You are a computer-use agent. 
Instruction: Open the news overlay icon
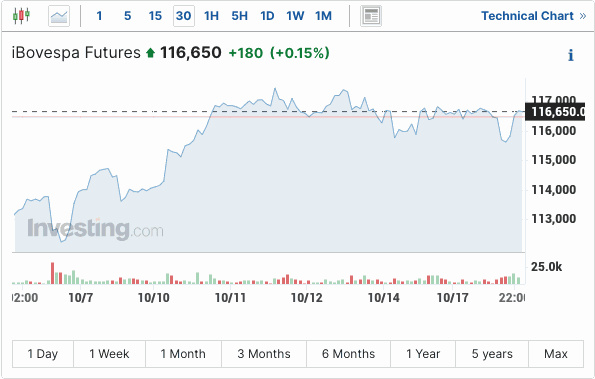[371, 16]
